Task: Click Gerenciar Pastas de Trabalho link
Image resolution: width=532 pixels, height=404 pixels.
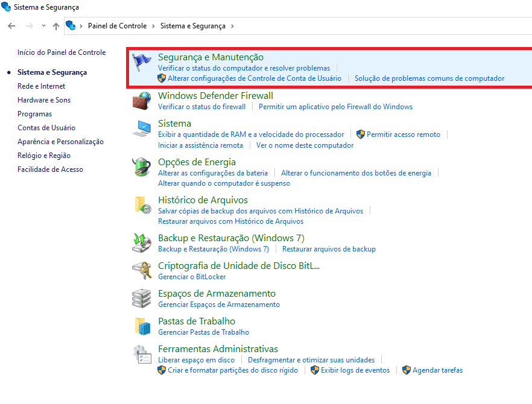Action: click(204, 332)
